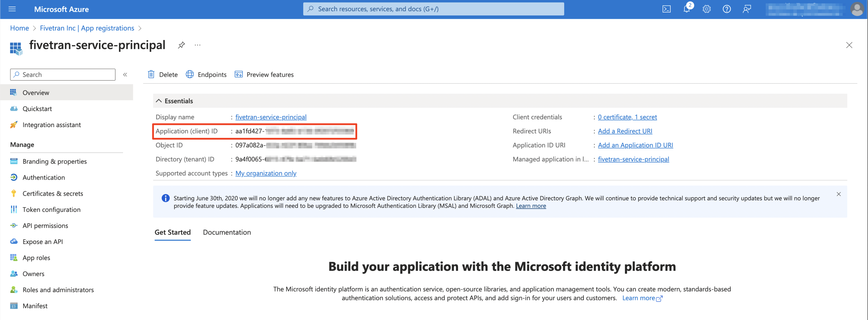Click the Preview features icon

[239, 74]
